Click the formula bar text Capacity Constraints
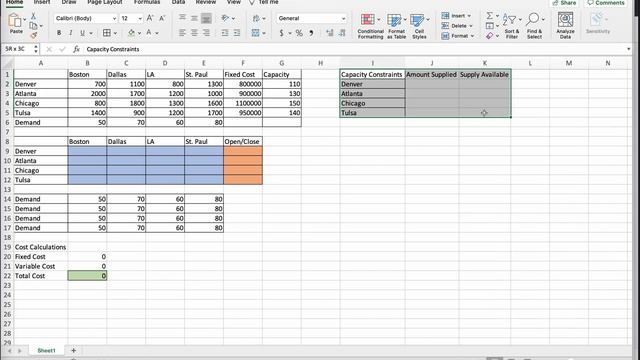Viewport: 640px width, 360px height. point(113,49)
